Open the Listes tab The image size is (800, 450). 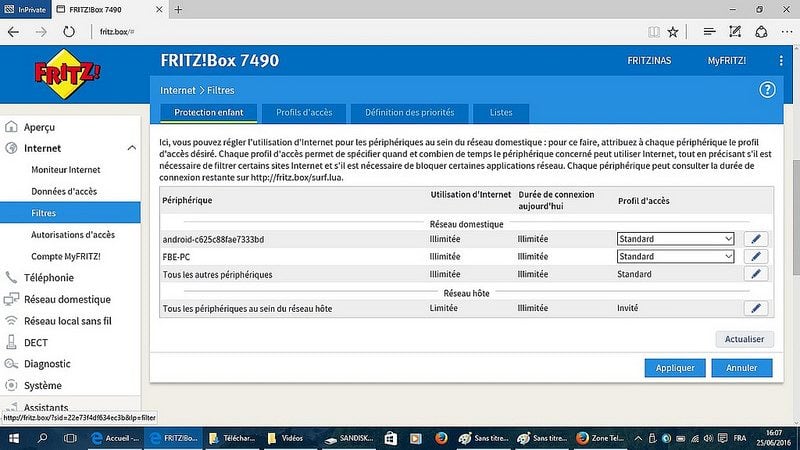click(x=501, y=113)
